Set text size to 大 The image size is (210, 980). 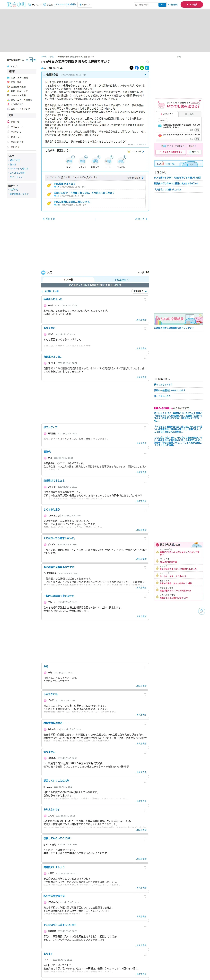(34, 60)
